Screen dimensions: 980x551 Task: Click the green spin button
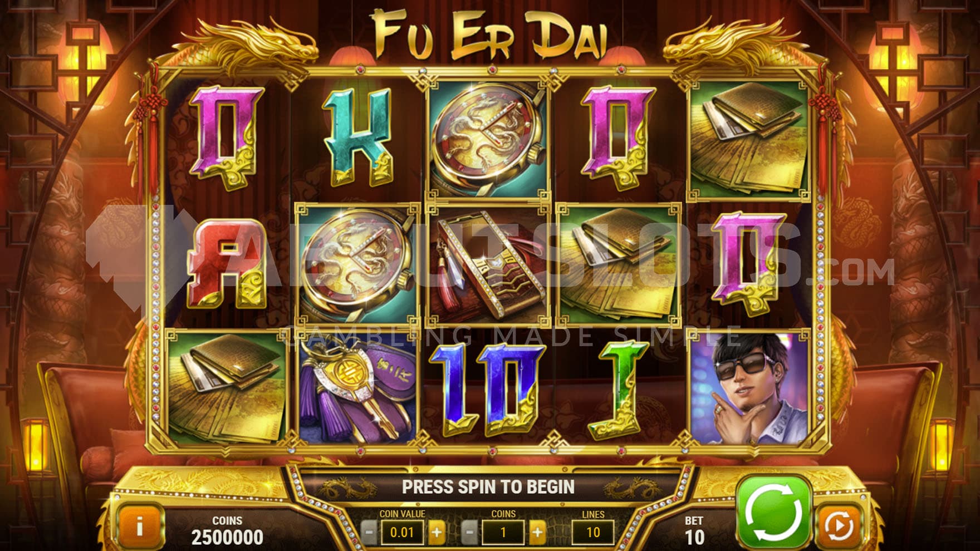coord(773,513)
